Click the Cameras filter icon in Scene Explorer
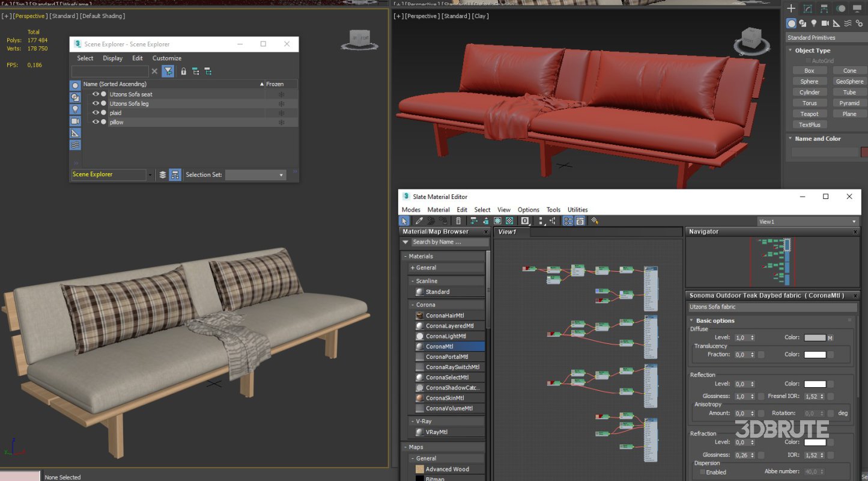The height and width of the screenshot is (481, 868). click(74, 119)
